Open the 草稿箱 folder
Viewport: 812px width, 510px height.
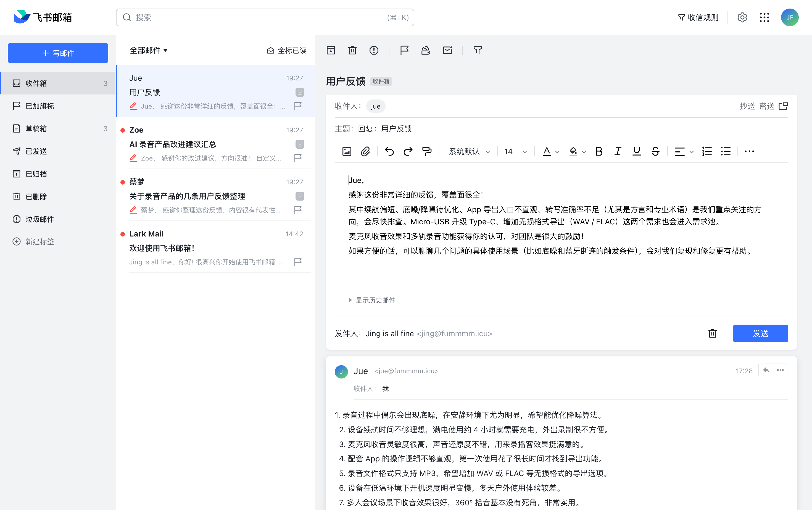(x=36, y=128)
